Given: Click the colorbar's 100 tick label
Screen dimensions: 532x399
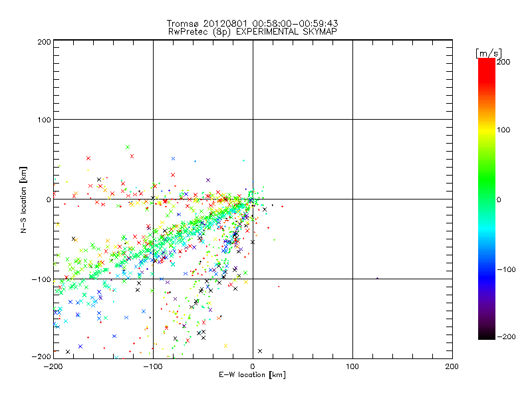Looking at the screenshot, I should (503, 130).
